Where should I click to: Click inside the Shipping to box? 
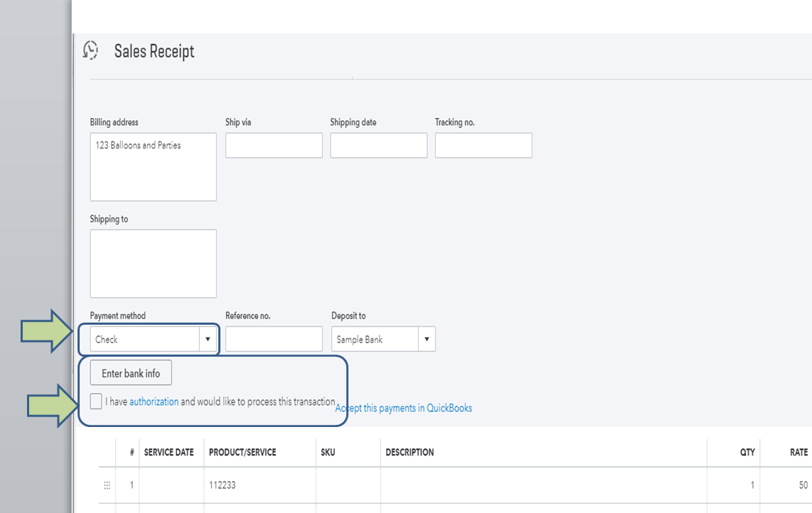153,263
